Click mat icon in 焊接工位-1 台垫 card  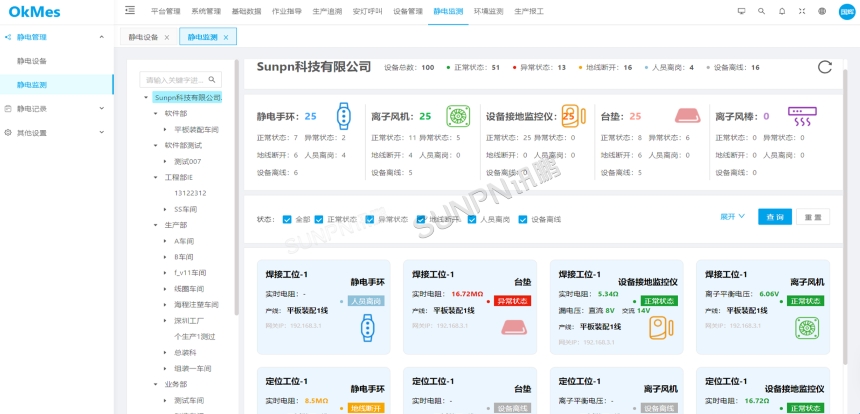pos(514,327)
